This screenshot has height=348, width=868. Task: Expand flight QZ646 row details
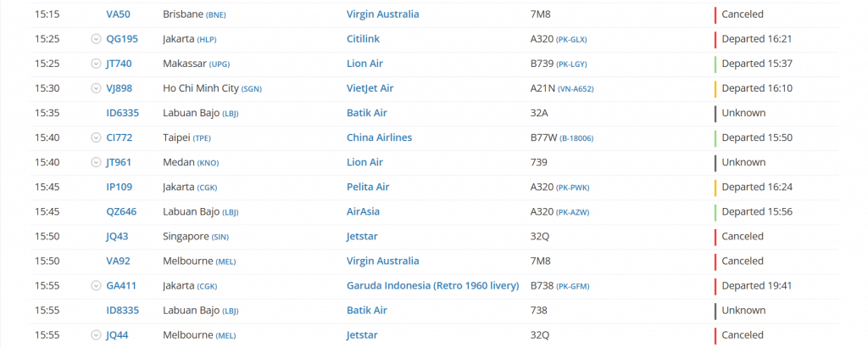pos(96,211)
